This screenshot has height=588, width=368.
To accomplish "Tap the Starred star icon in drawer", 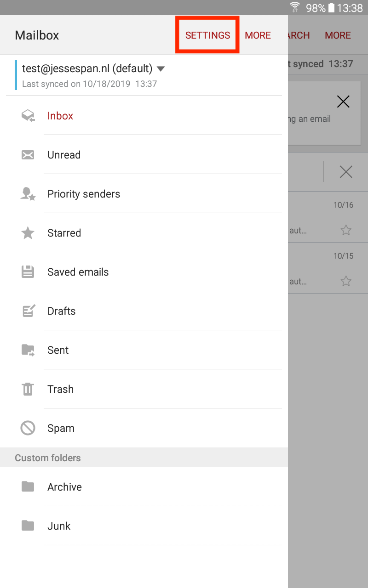I will [28, 233].
